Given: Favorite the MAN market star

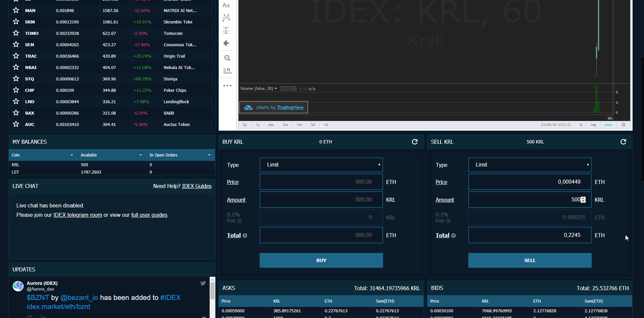Looking at the screenshot, I should pos(16,10).
